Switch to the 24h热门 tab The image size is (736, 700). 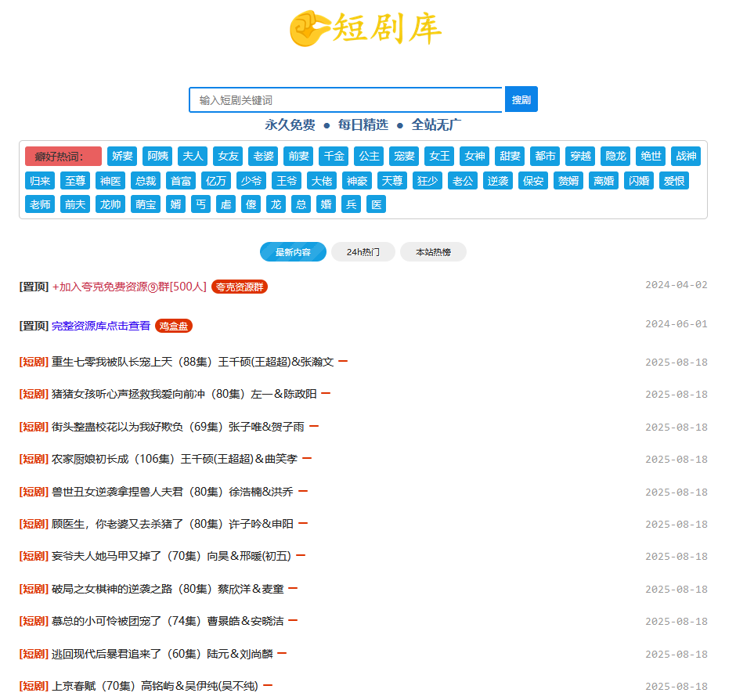point(363,252)
